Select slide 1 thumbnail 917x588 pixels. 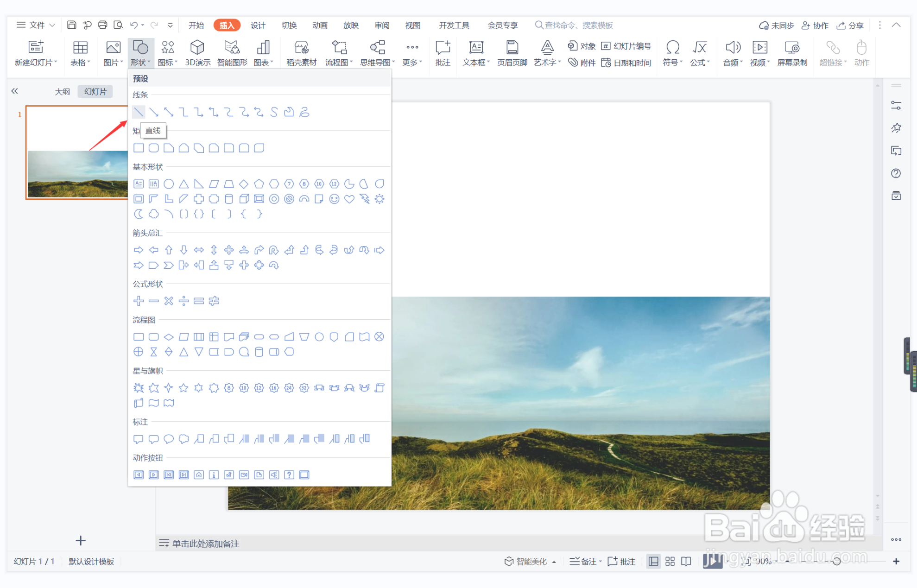coord(76,152)
